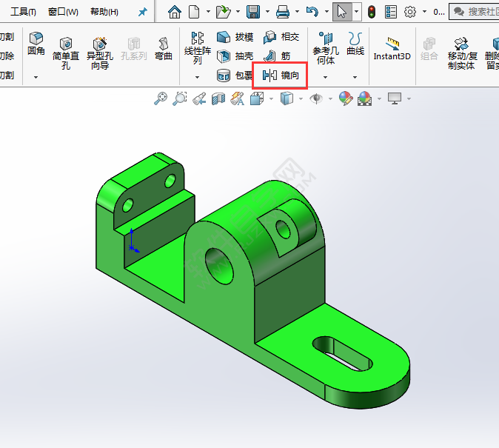Create a new document with blank page icon
This screenshot has height=448, width=499.
coord(194,12)
